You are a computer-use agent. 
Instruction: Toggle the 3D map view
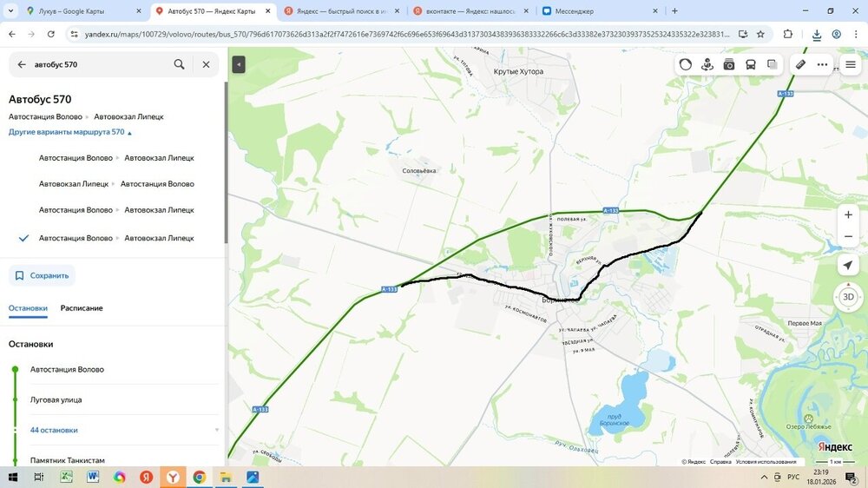(x=848, y=297)
